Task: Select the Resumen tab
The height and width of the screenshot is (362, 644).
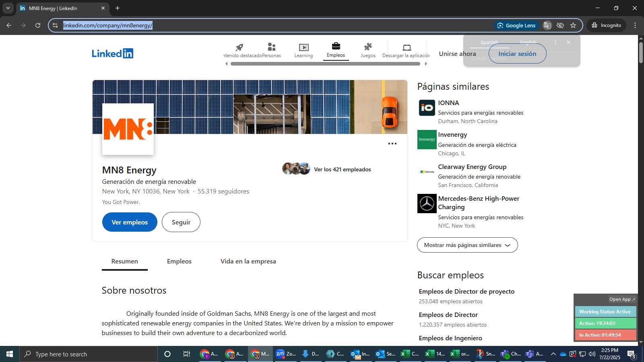Action: click(x=124, y=261)
